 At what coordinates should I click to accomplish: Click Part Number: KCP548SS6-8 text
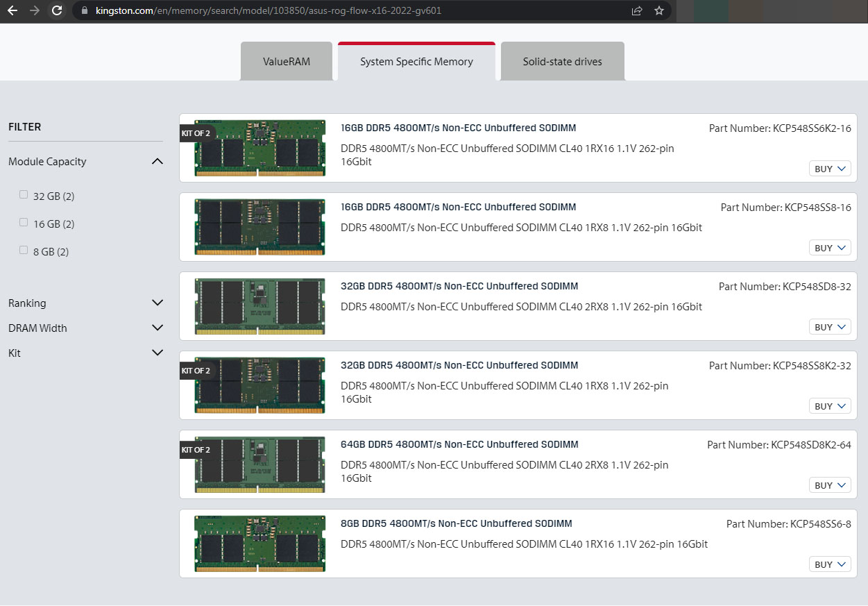(x=789, y=524)
